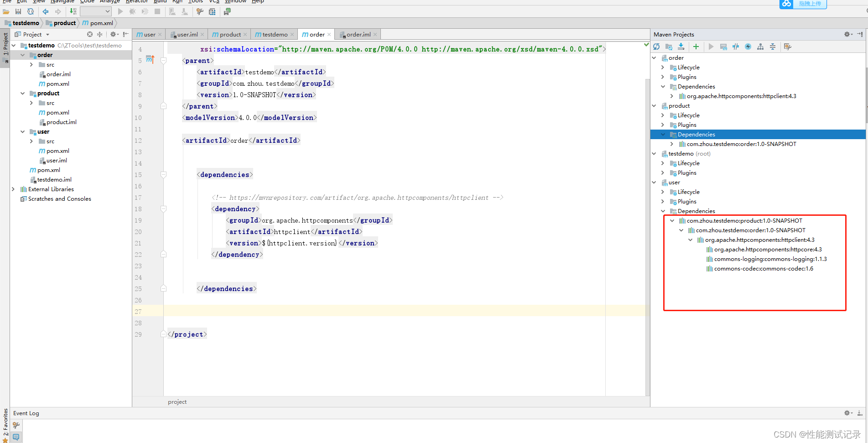Switch to the user.iml editor tab

(x=187, y=34)
